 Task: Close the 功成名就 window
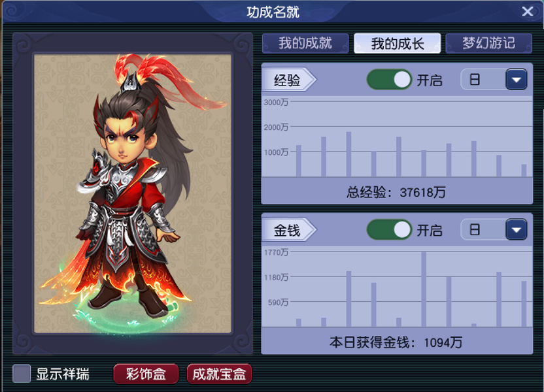tap(528, 12)
